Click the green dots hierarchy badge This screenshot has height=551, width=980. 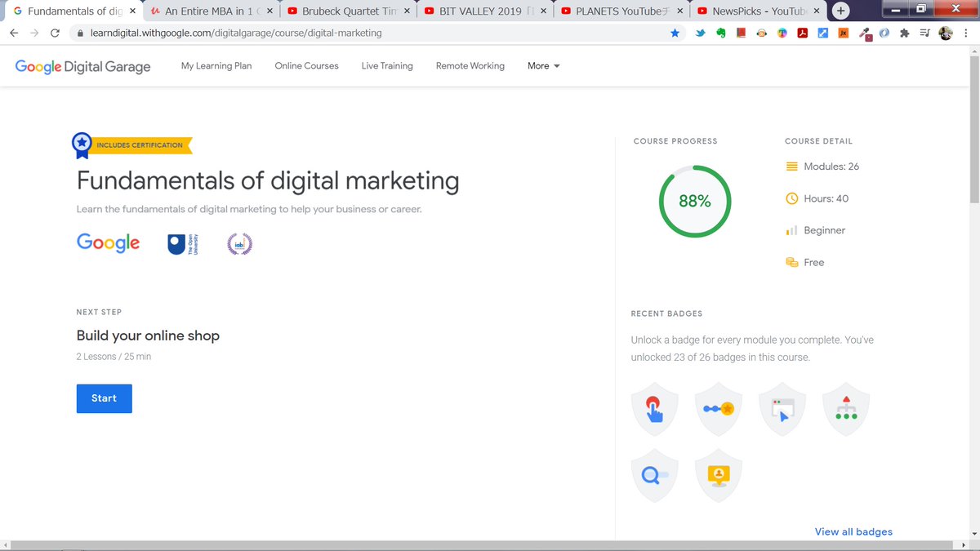[x=845, y=411]
